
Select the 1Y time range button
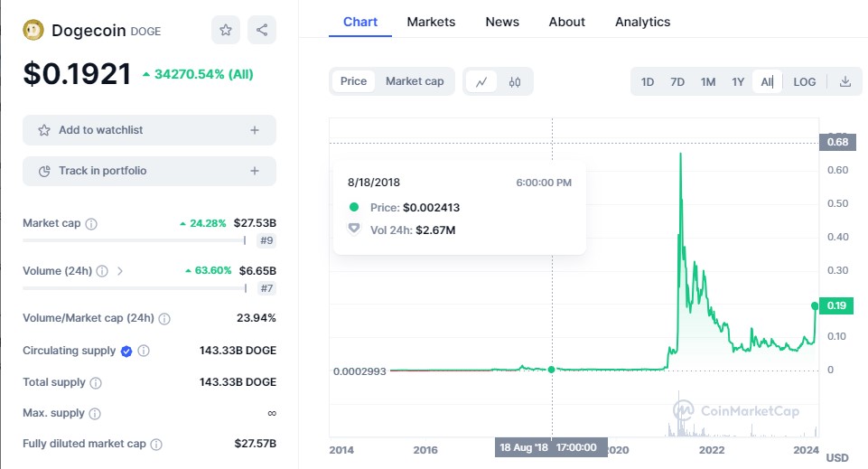pyautogui.click(x=738, y=81)
